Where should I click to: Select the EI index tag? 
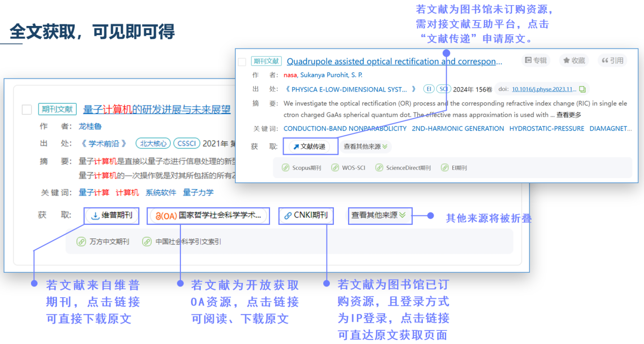(430, 89)
